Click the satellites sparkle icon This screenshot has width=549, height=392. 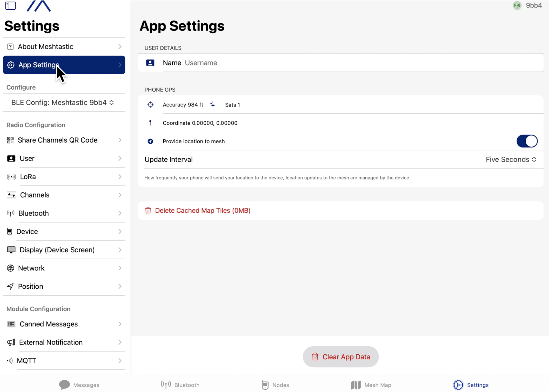click(213, 105)
